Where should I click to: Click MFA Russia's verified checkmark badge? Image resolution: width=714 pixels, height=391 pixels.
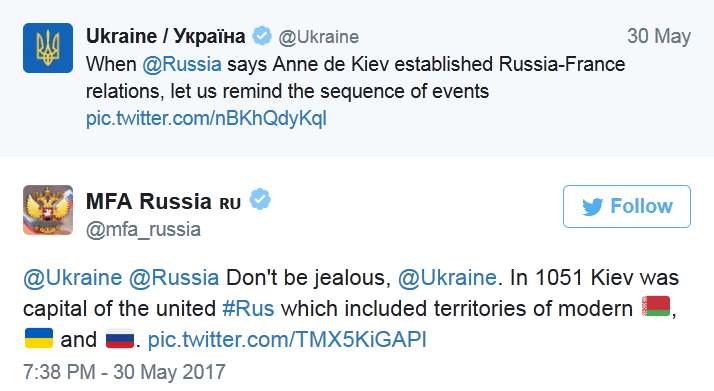coord(260,199)
